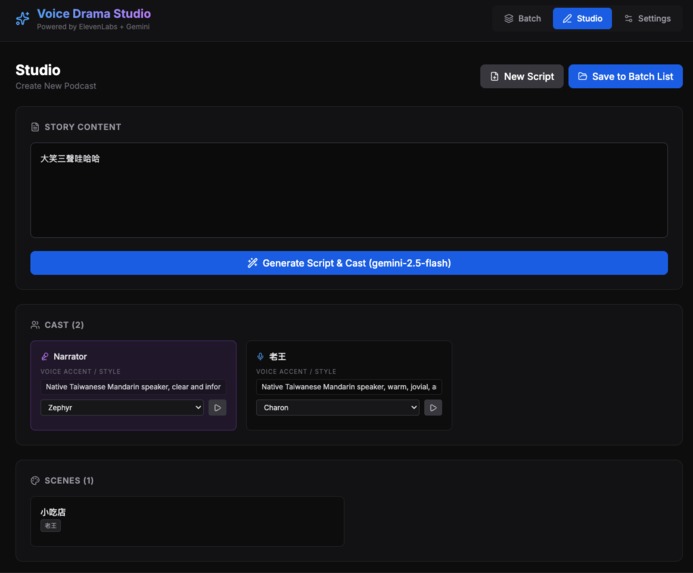Click Powered by ElevenLabs + Gemini text

pos(93,27)
